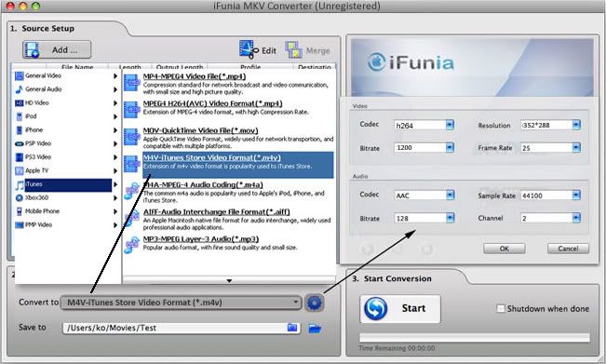Screen dimensions: 606x364
Task: Click the MOV-QuickTime format icon
Action: pyautogui.click(x=132, y=137)
